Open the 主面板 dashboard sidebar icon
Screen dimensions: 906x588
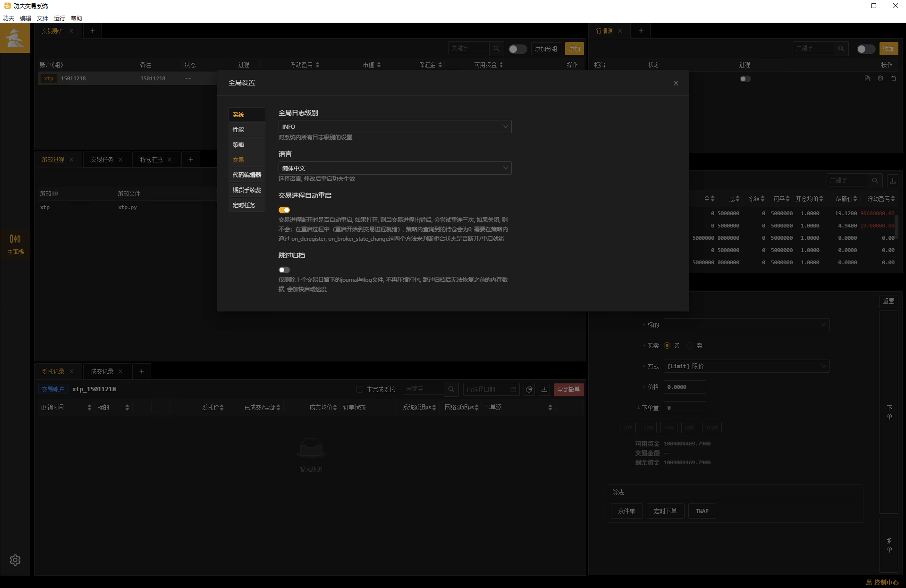pyautogui.click(x=15, y=244)
